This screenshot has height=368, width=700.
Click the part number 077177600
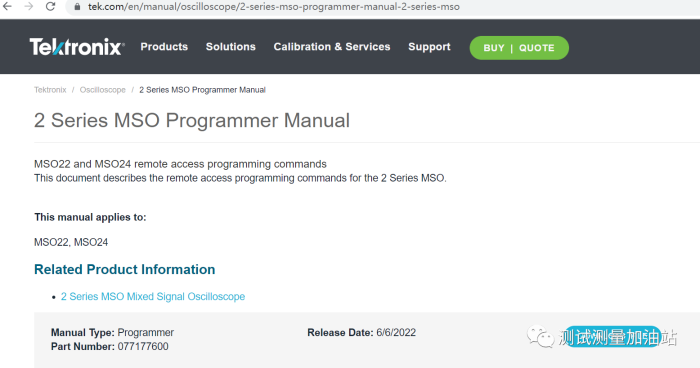(x=143, y=347)
